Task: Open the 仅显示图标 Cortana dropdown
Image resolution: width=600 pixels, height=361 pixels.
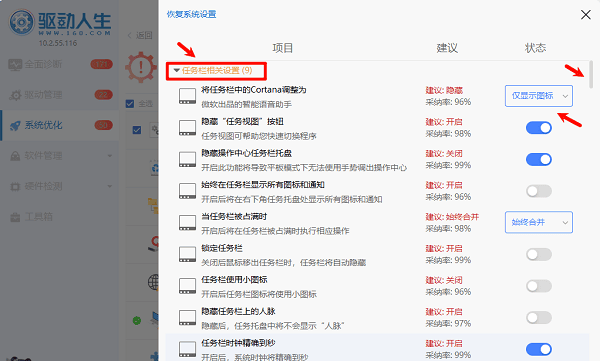Action: coord(539,96)
